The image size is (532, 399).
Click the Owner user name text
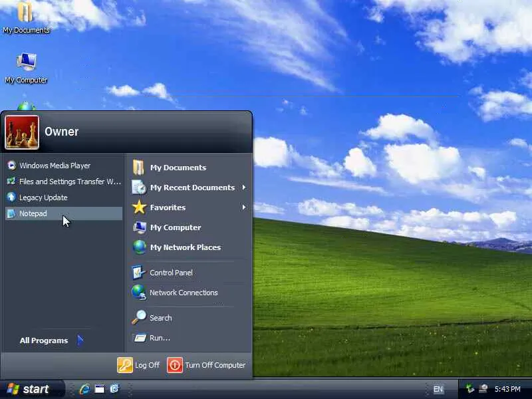point(61,132)
